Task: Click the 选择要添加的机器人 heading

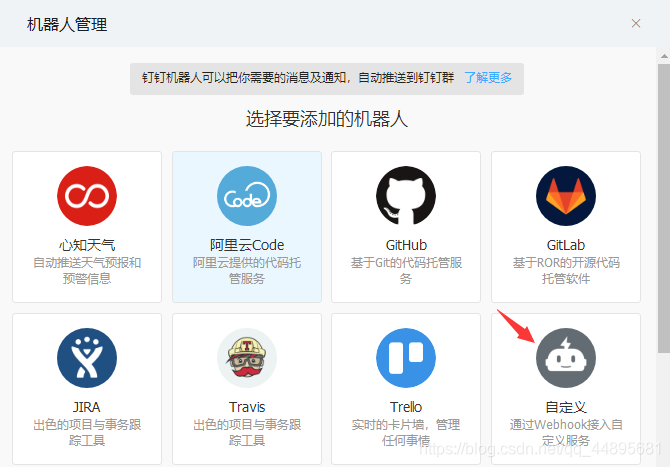Action: 326,119
